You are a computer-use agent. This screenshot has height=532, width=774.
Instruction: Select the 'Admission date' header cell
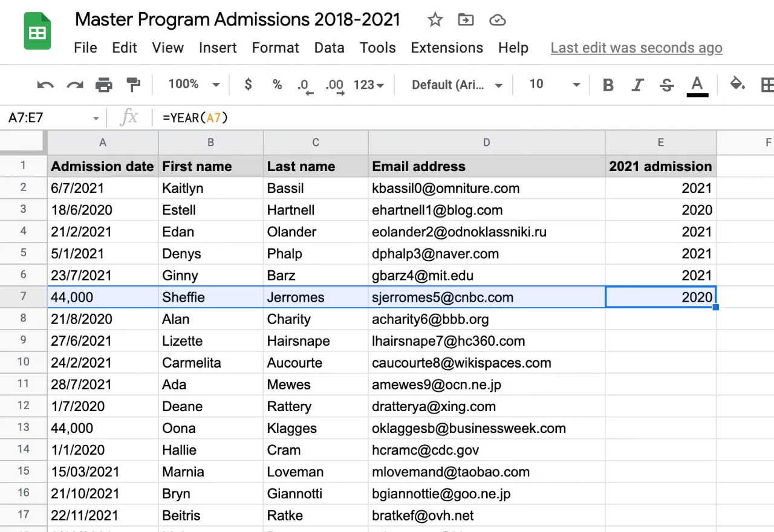(103, 166)
